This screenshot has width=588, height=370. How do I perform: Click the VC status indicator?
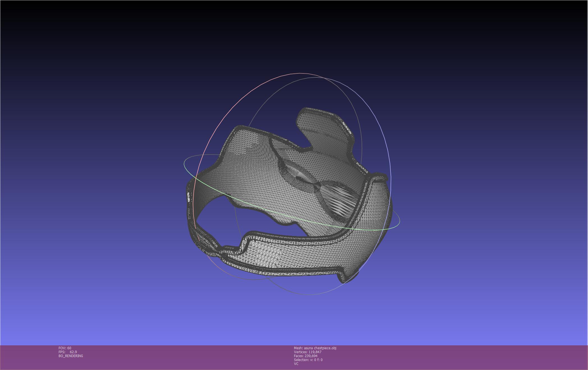point(296,364)
